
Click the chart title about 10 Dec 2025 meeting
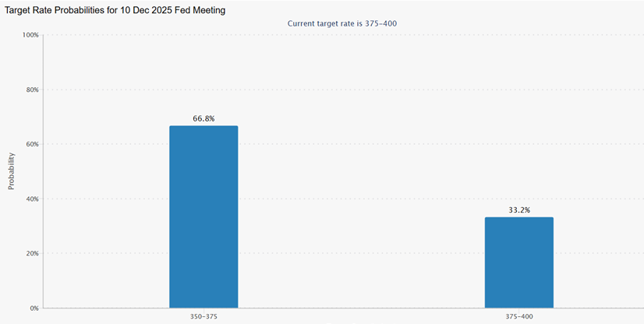click(115, 9)
